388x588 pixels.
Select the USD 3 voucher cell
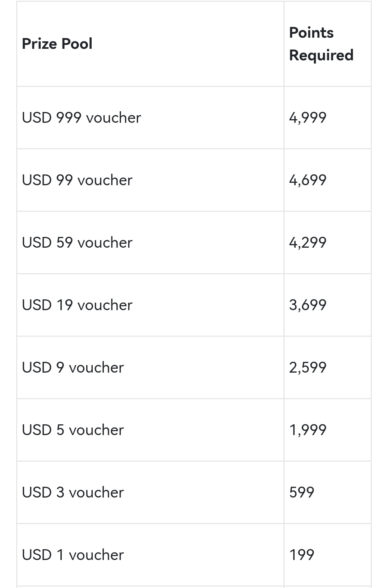pos(73,493)
